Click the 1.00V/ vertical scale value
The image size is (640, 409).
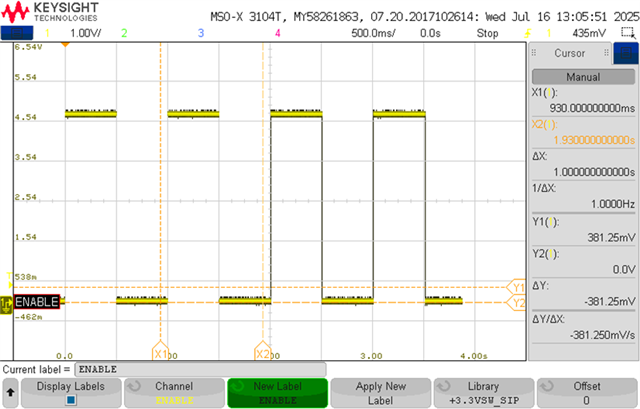point(86,33)
